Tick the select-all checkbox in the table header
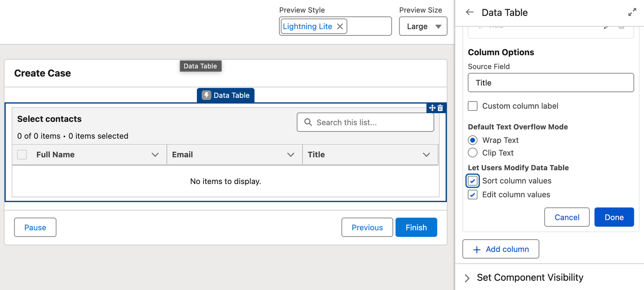The height and width of the screenshot is (290, 644). [22, 155]
